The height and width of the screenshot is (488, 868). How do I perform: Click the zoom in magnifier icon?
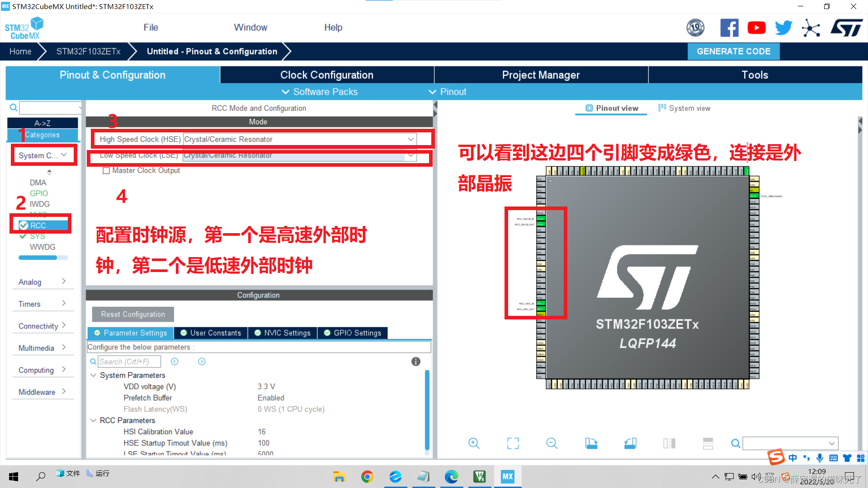pos(474,443)
